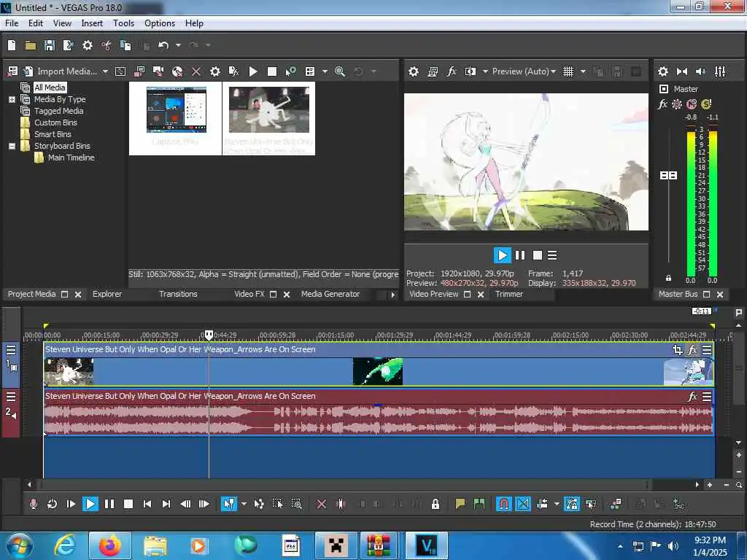Open video track FX icon
The image size is (747, 560).
pos(692,350)
